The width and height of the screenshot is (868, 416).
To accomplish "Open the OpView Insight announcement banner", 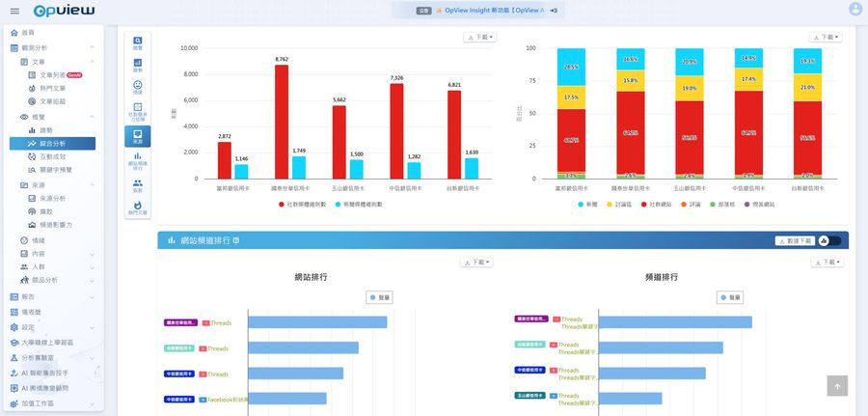I will [x=478, y=10].
